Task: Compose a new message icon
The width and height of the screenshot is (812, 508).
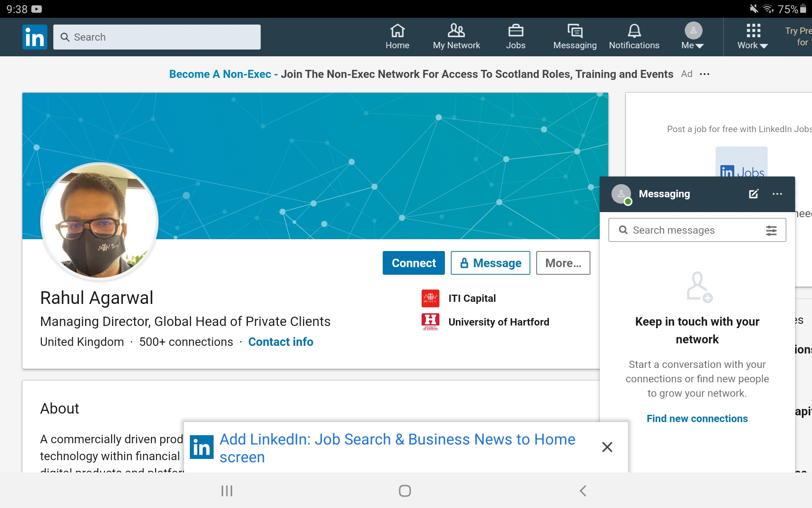Action: [754, 194]
